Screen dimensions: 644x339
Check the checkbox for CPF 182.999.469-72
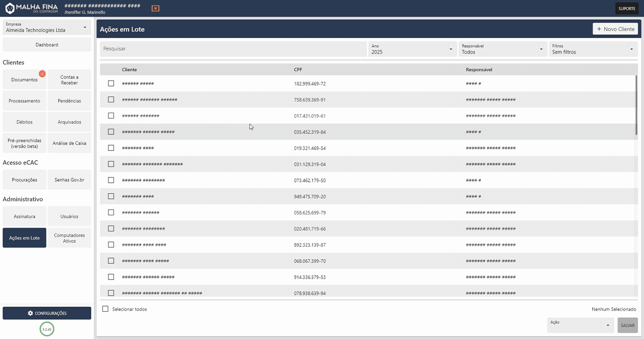click(111, 83)
